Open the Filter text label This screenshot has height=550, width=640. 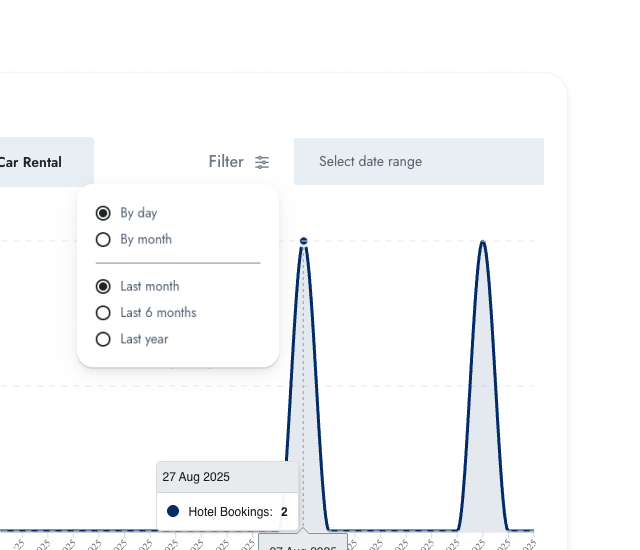coord(225,162)
